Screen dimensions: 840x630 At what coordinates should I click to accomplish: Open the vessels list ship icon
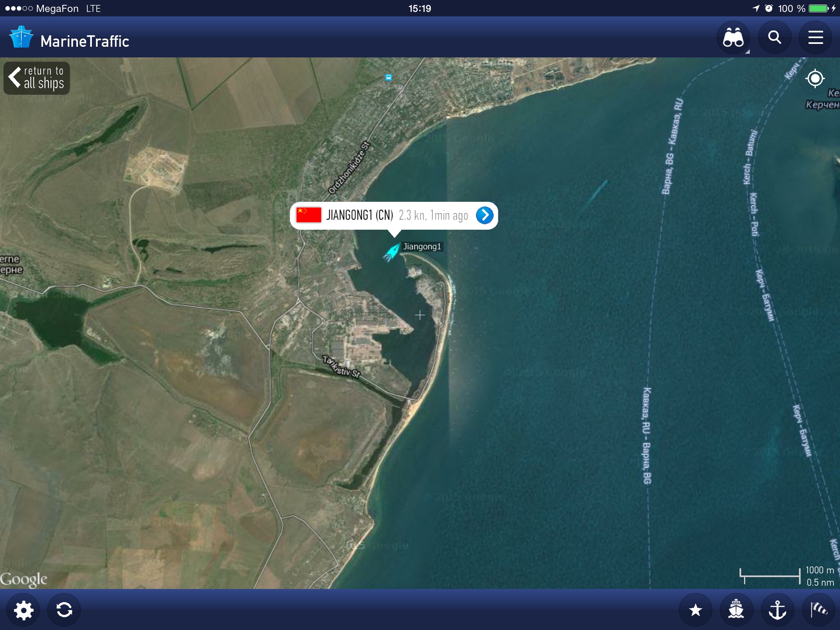click(x=736, y=610)
